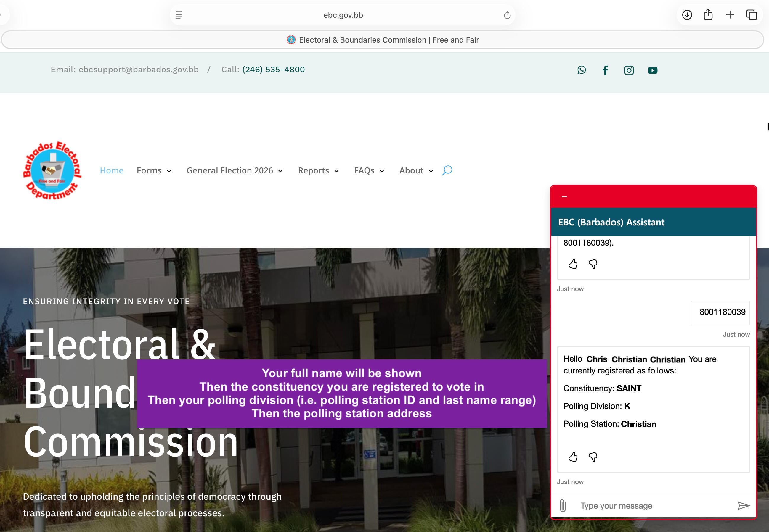Viewport: 769px width, 532px height.
Task: Thumbs down the registration details reply
Action: click(593, 457)
